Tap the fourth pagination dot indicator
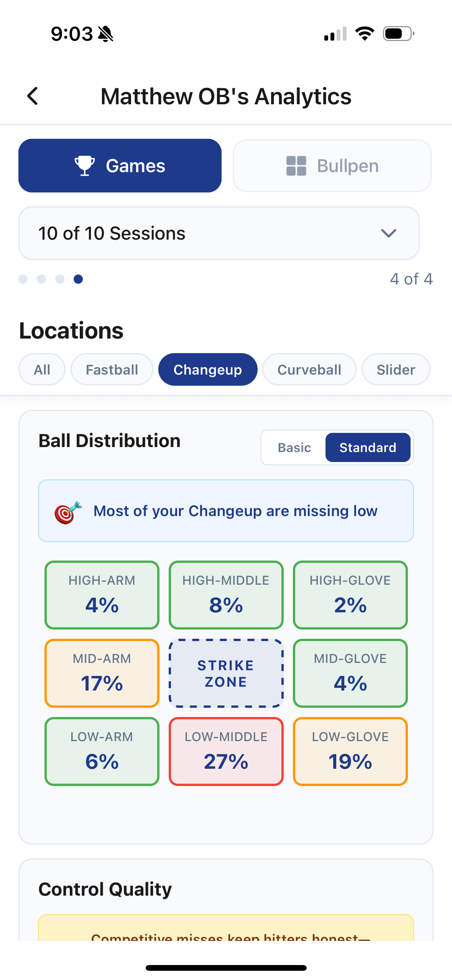 78,279
